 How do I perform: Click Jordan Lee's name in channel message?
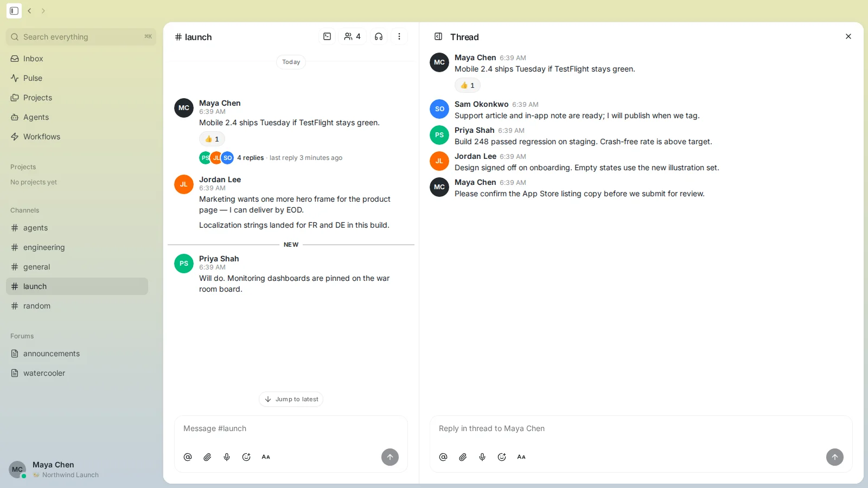[220, 179]
